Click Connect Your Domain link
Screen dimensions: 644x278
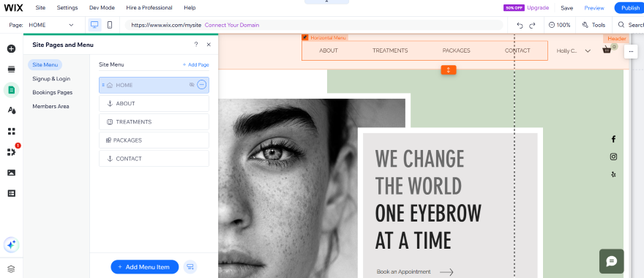pyautogui.click(x=232, y=25)
